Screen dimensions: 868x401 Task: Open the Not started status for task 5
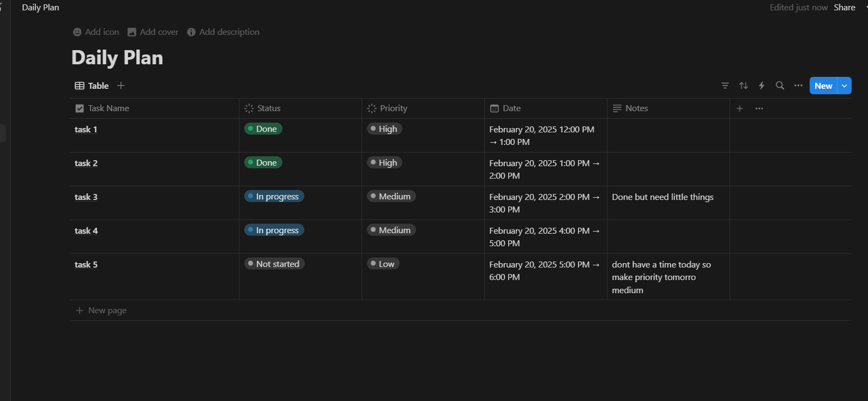(x=275, y=264)
